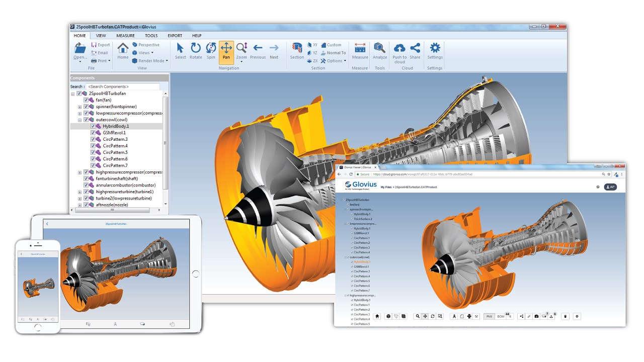
Task: Click BOM button in web viewer toolbar
Action: click(x=501, y=316)
